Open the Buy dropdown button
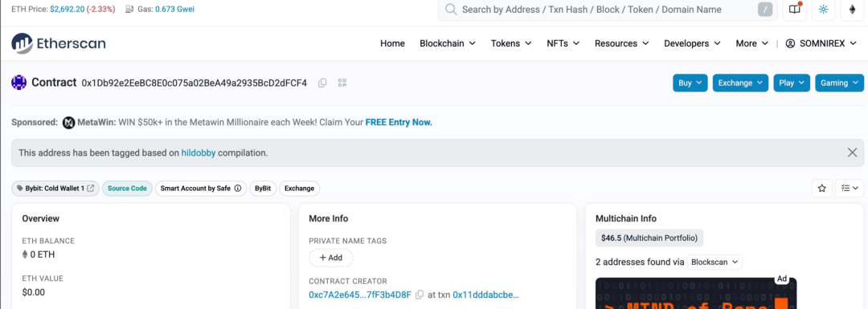 point(690,83)
